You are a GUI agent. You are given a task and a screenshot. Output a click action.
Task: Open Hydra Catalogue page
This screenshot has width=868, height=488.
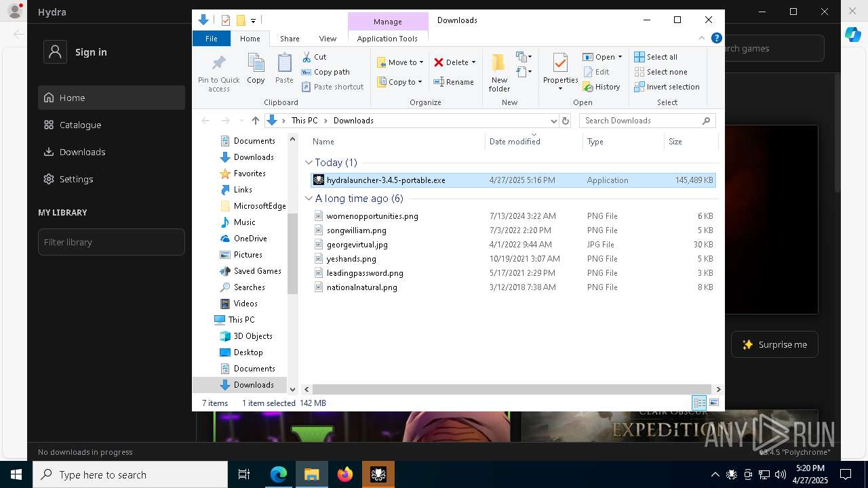111,125
